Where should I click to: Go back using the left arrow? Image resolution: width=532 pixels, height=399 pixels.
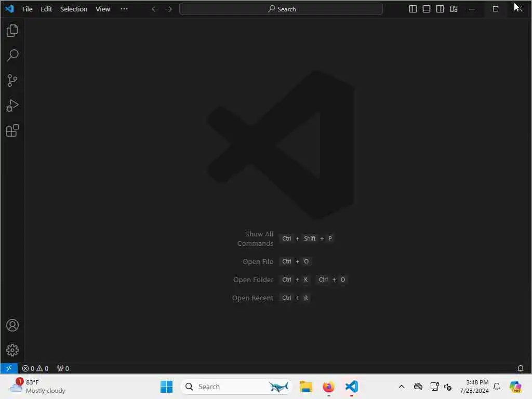[x=155, y=9]
